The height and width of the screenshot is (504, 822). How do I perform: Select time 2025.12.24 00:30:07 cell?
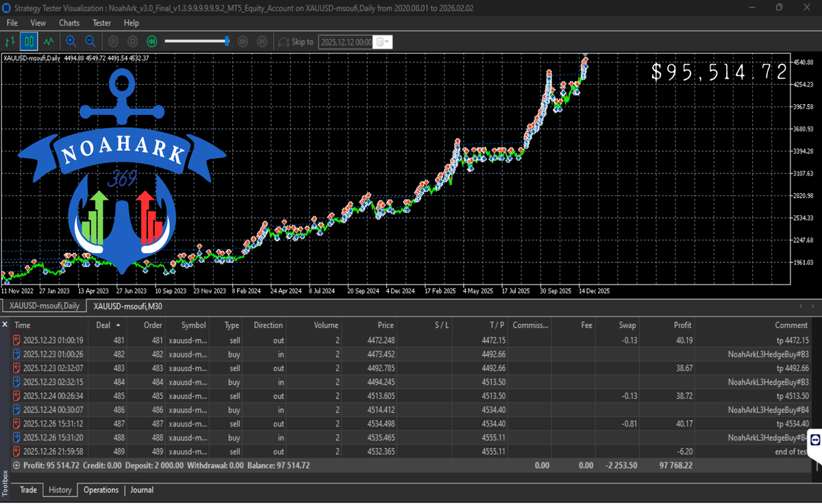click(53, 409)
